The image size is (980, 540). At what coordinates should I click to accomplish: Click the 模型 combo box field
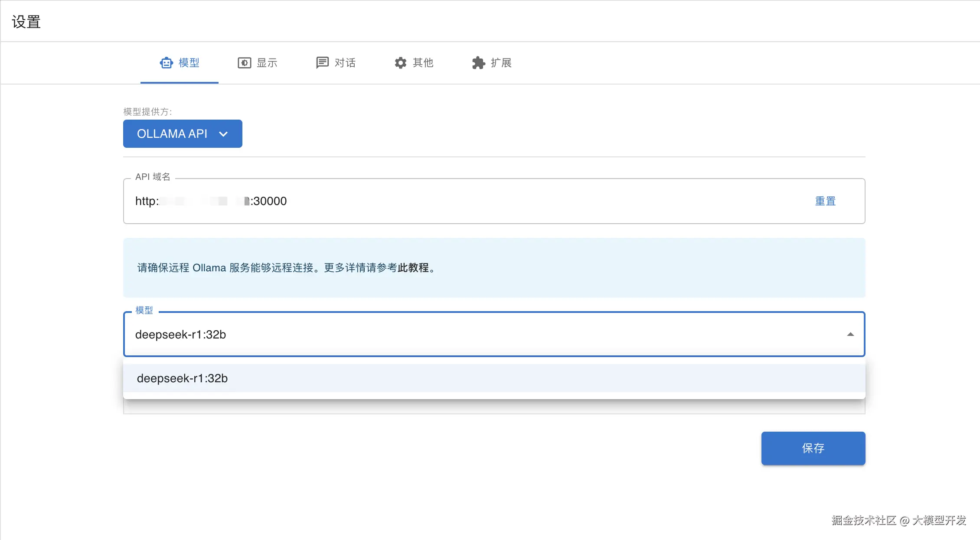tap(434, 334)
